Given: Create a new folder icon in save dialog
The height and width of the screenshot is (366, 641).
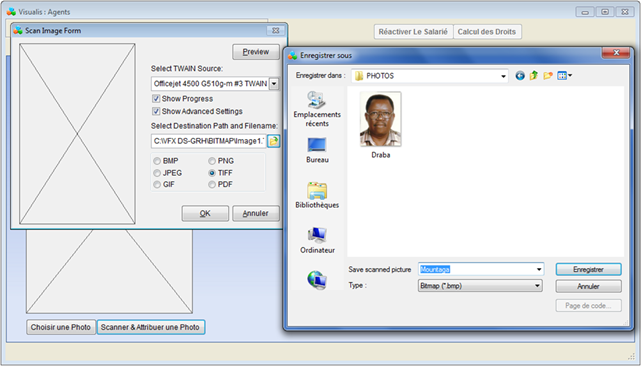Looking at the screenshot, I should tap(548, 76).
